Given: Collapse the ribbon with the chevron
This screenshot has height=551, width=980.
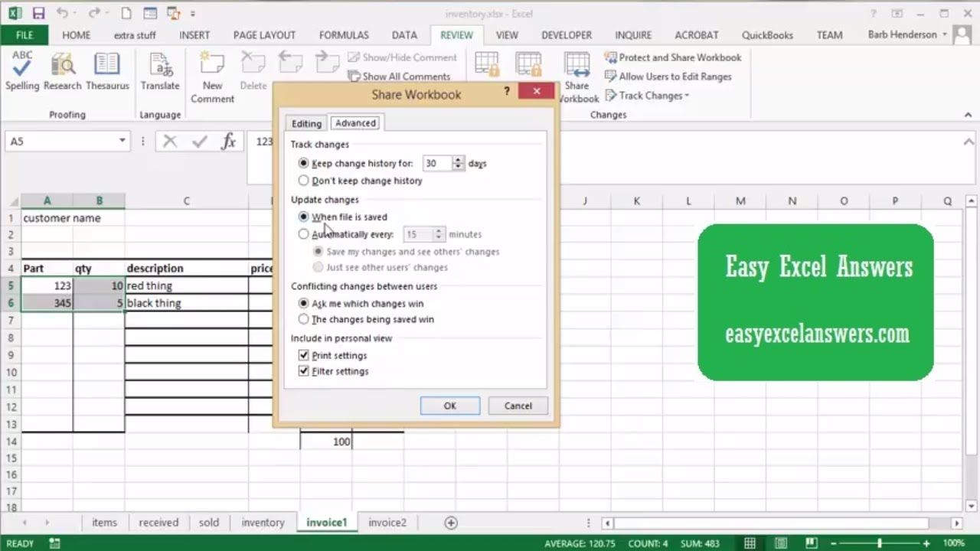Looking at the screenshot, I should [x=969, y=115].
